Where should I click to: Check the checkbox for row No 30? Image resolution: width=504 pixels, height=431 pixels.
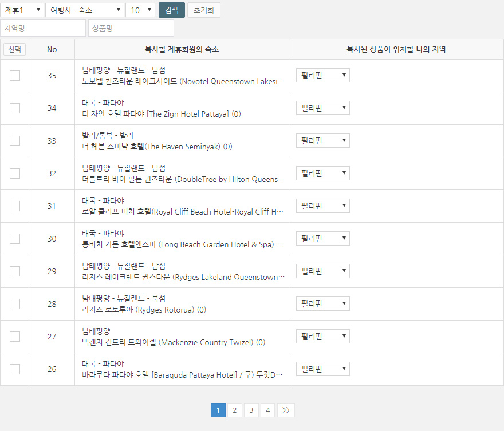coord(15,239)
